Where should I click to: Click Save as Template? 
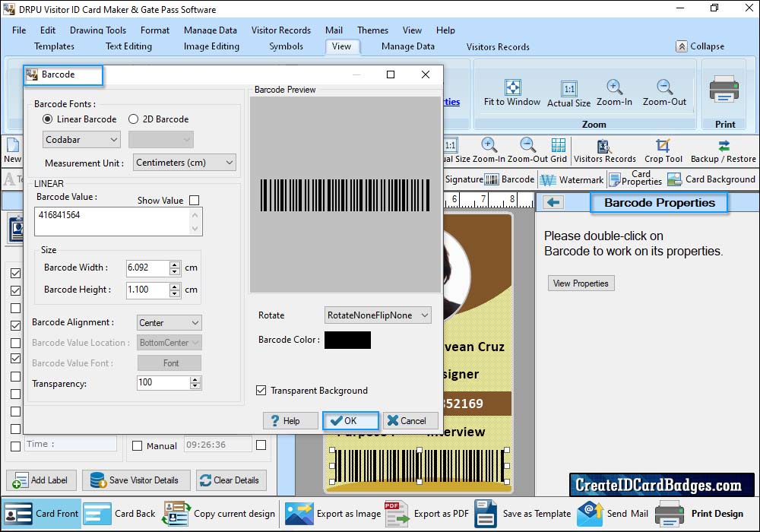[523, 514]
